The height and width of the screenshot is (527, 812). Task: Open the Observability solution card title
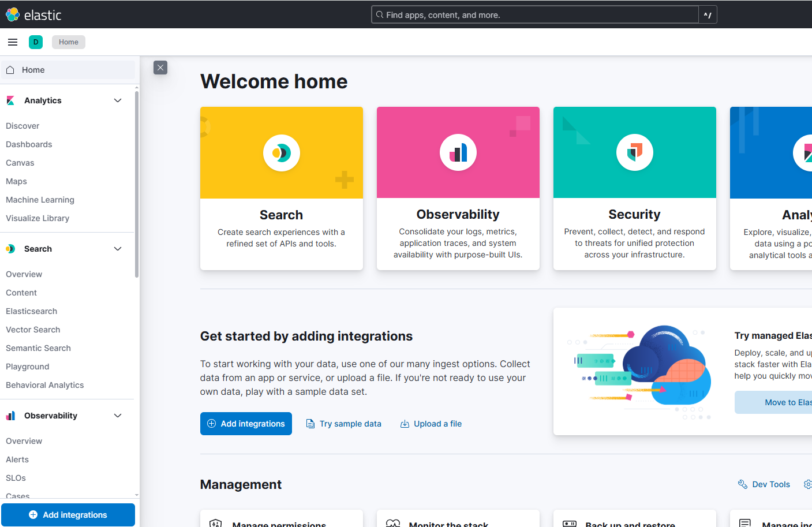tap(458, 214)
